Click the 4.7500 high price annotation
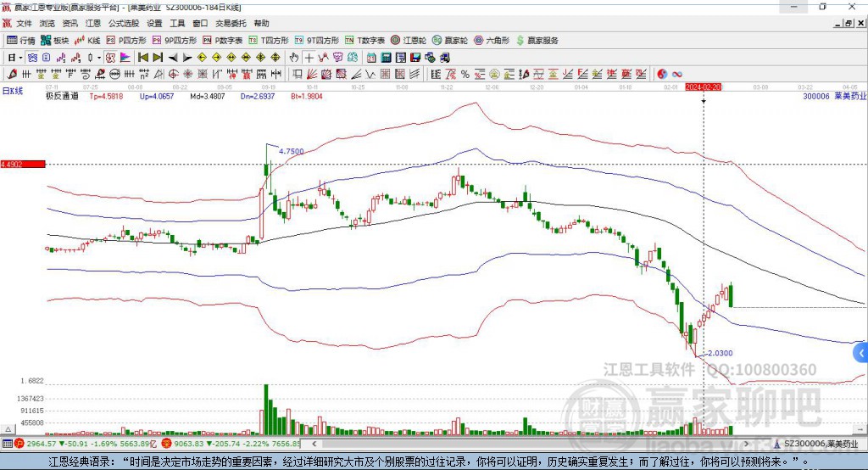 click(x=292, y=151)
